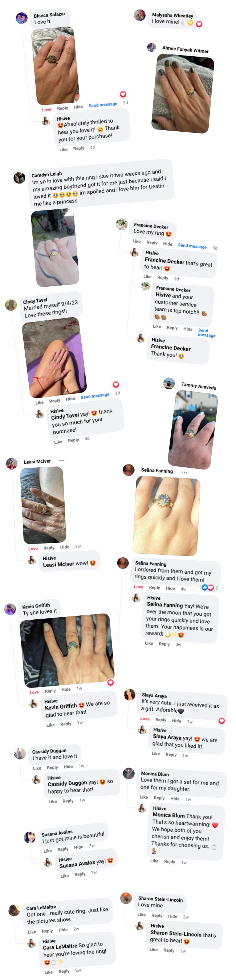The height and width of the screenshot is (980, 236).
Task: Toggle Like on Cassidy Duggan's comment
Action: click(37, 768)
